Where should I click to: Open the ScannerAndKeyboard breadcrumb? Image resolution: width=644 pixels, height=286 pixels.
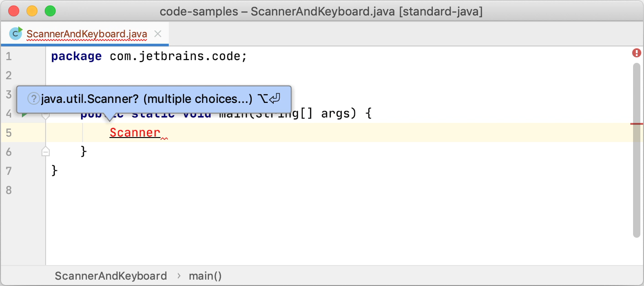point(111,276)
